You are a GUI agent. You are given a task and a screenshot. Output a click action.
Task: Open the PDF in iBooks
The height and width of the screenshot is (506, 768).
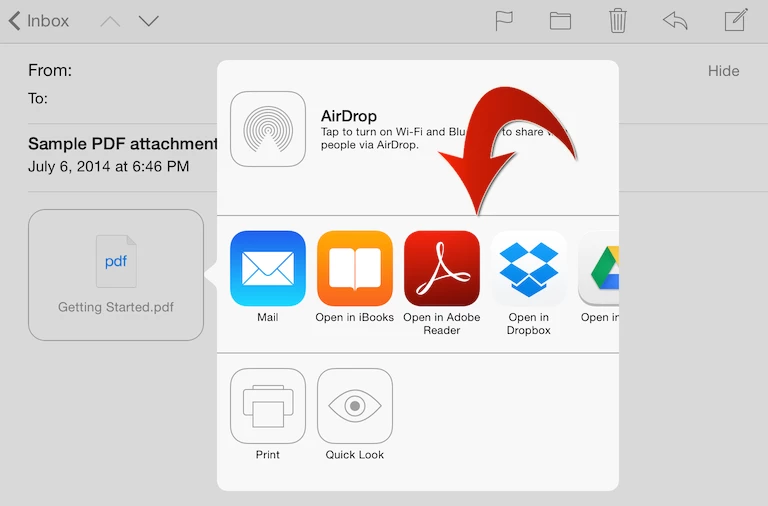(x=355, y=268)
